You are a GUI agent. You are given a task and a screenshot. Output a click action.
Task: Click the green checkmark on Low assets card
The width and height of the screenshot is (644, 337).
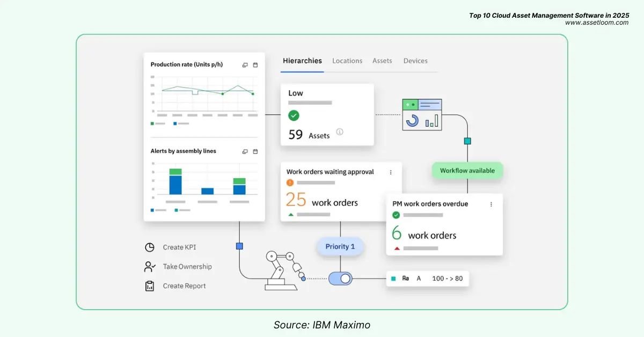click(x=294, y=114)
